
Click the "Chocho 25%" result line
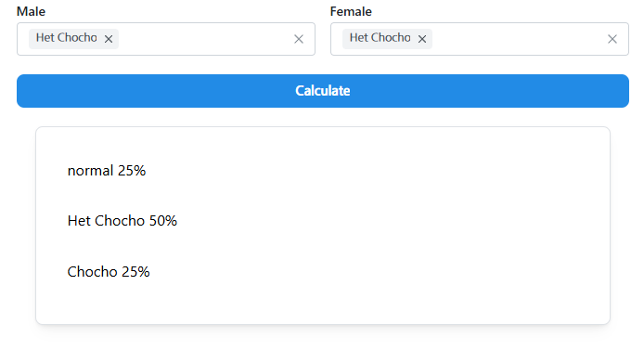point(109,271)
